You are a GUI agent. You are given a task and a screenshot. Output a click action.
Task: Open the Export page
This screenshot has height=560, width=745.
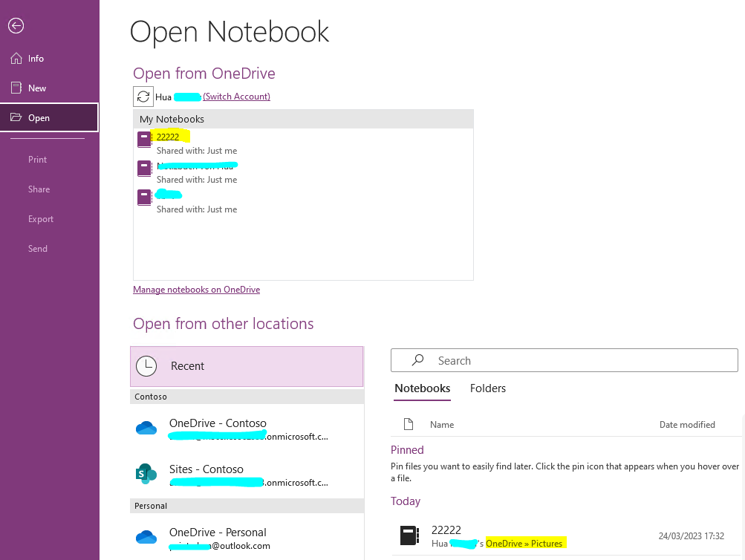(40, 219)
